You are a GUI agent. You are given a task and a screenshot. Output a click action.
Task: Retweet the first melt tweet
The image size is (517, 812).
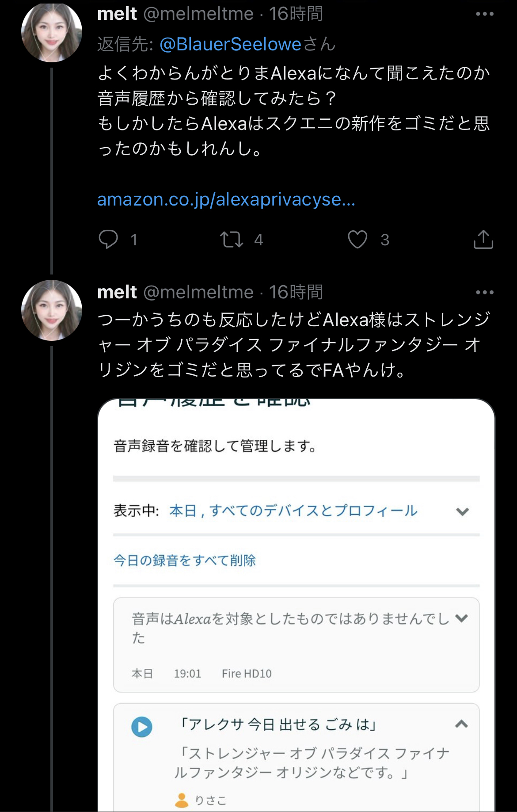coord(232,239)
